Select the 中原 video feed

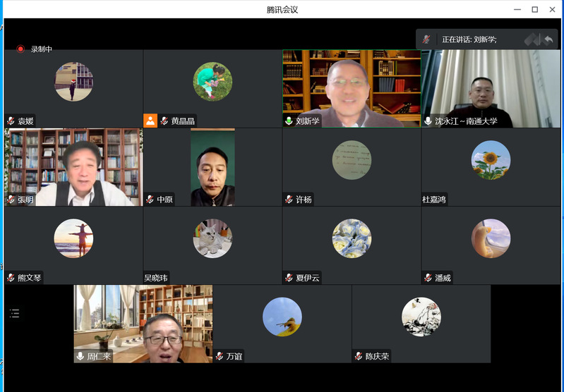coord(212,166)
